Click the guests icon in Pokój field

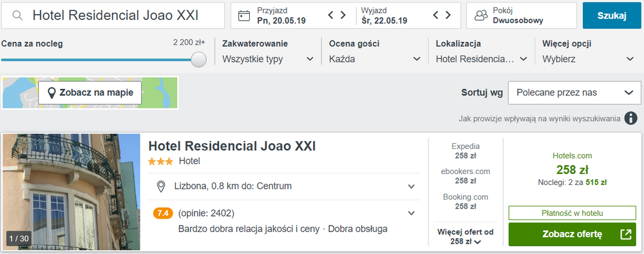(480, 15)
